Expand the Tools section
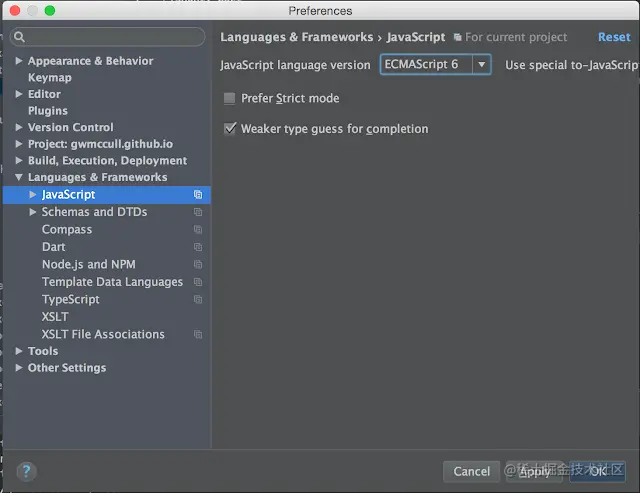Screen dimensions: 640x493 [x=19, y=351]
